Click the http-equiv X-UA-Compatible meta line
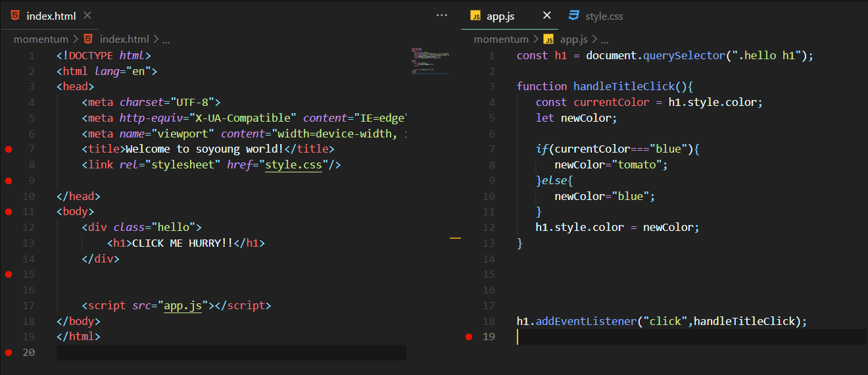The width and height of the screenshot is (868, 375). [244, 118]
